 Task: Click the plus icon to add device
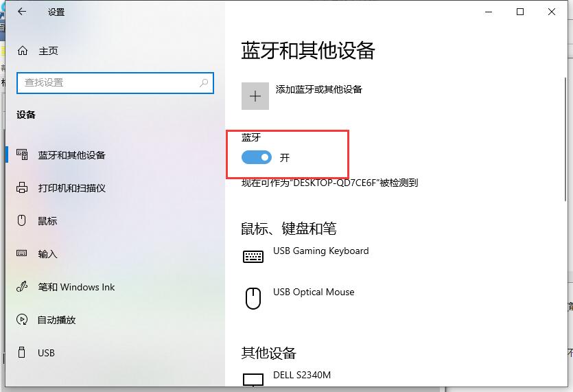[255, 96]
